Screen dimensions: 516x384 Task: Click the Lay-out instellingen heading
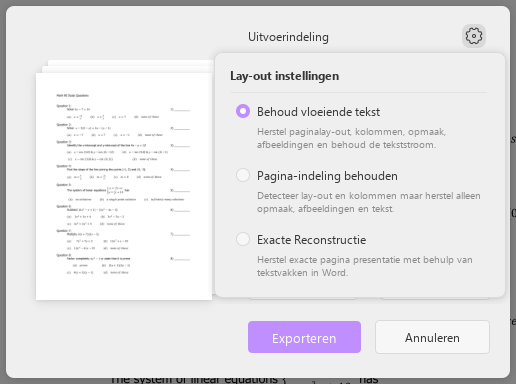(x=285, y=76)
